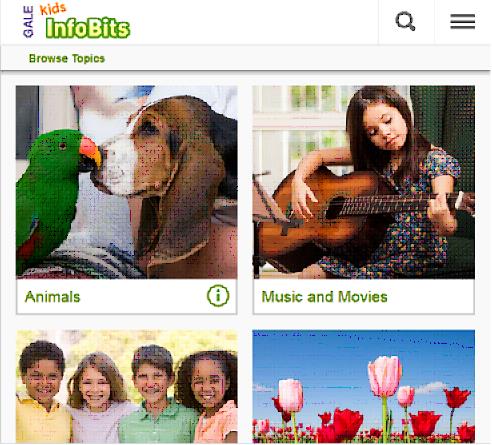This screenshot has width=492, height=445.
Task: Select the Browse Topics heading
Action: [67, 59]
